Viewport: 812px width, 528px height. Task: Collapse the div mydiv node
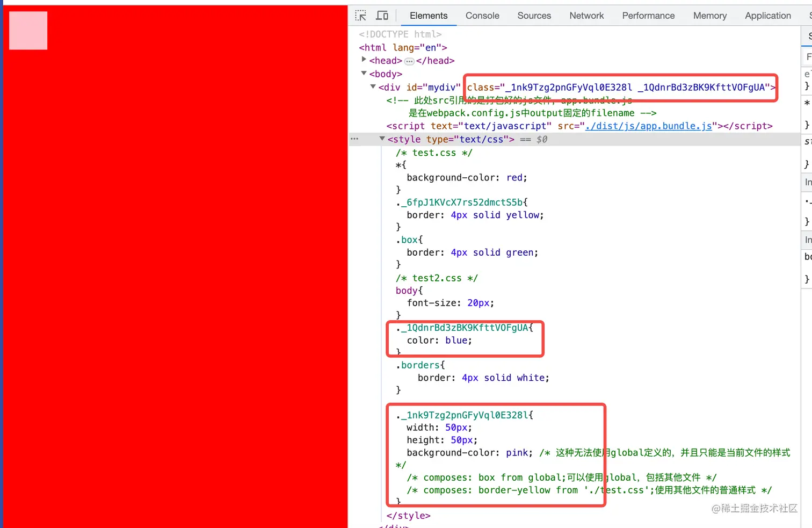tap(373, 86)
